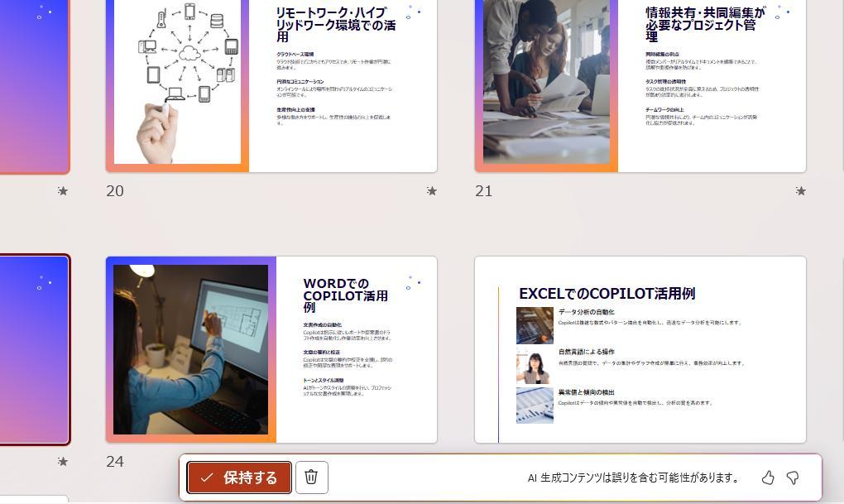Play the transition preview star under slide 24

[x=431, y=463]
